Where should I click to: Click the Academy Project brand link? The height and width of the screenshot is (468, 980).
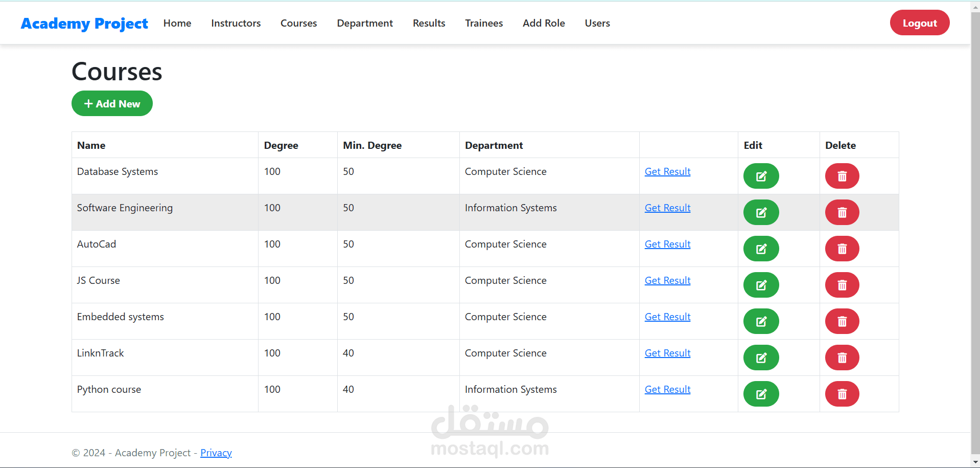(84, 23)
